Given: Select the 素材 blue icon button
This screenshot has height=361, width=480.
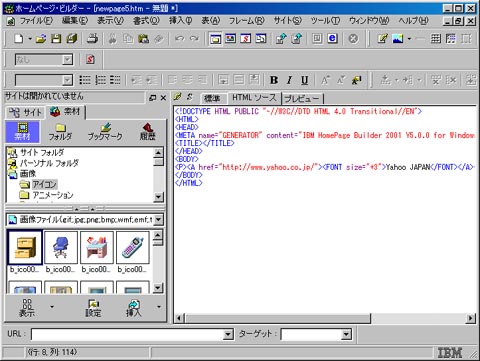Looking at the screenshot, I should click(x=23, y=131).
